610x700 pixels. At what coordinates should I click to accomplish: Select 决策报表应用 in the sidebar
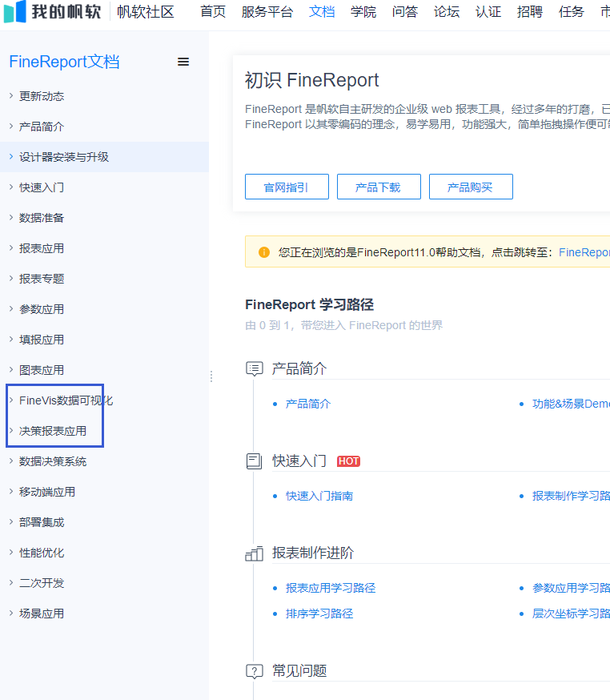tap(53, 431)
